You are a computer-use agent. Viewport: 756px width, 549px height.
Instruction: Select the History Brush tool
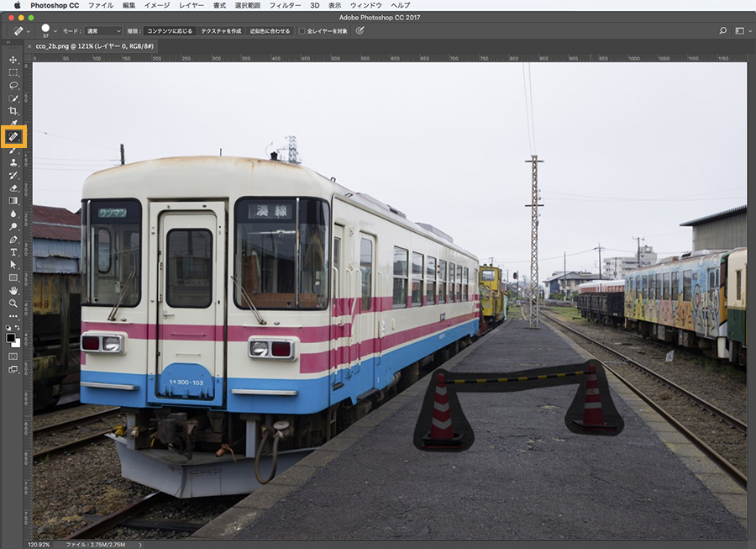coord(13,175)
